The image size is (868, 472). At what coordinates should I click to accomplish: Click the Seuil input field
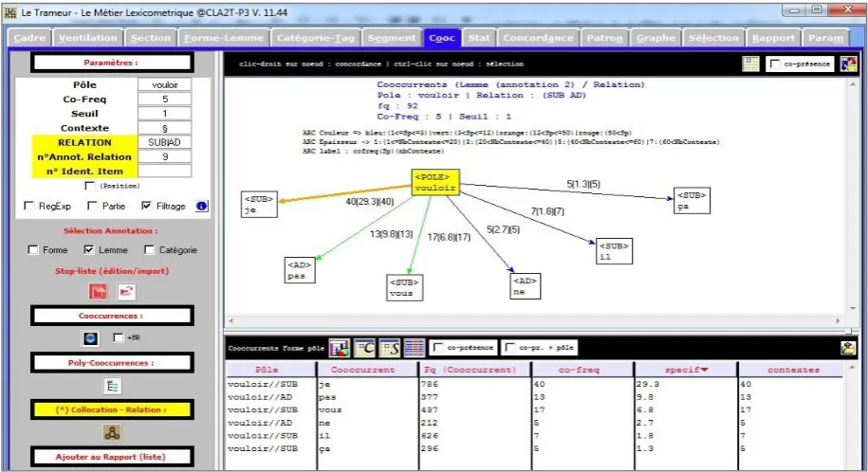[x=164, y=114]
